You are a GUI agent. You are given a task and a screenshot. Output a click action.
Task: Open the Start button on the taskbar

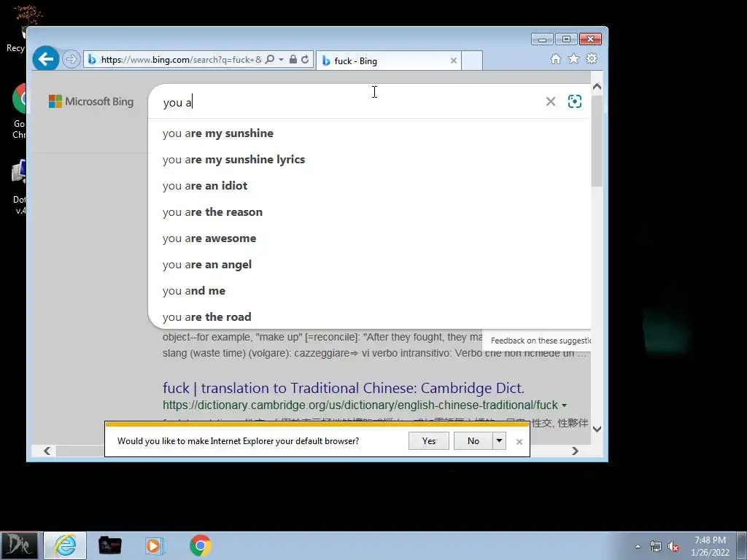(19, 545)
